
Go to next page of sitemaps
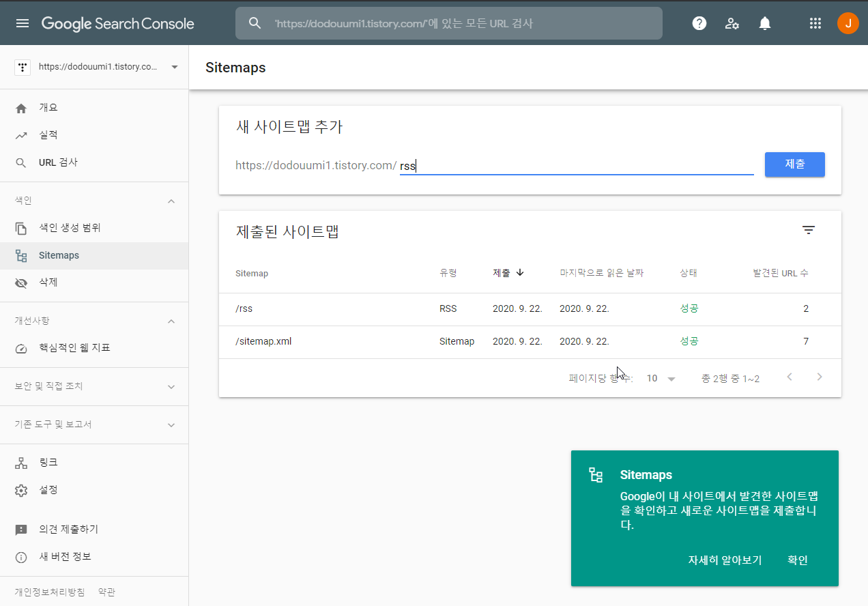point(820,377)
